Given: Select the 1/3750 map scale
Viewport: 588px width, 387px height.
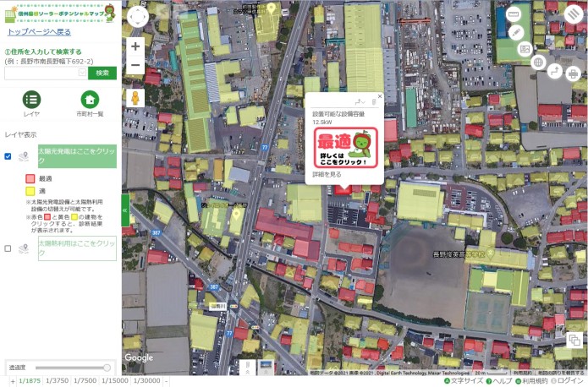Looking at the screenshot, I should [57, 380].
